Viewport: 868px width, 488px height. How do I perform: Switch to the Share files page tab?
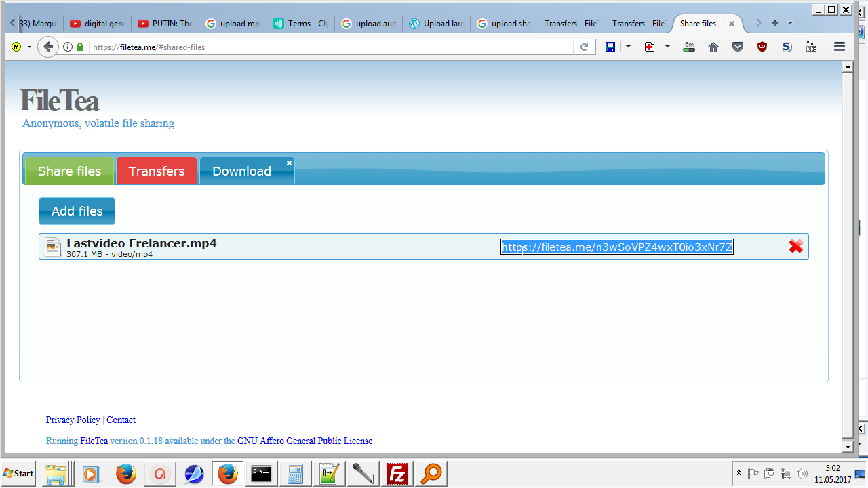click(x=69, y=171)
